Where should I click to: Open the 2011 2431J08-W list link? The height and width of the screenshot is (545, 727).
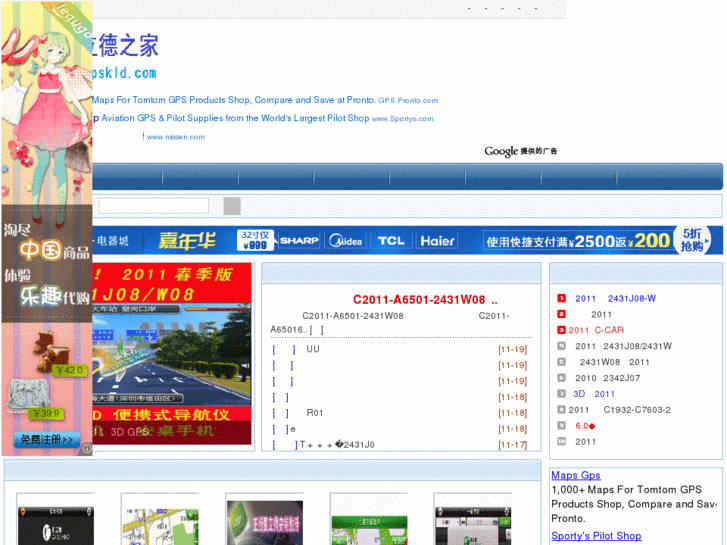pyautogui.click(x=615, y=298)
